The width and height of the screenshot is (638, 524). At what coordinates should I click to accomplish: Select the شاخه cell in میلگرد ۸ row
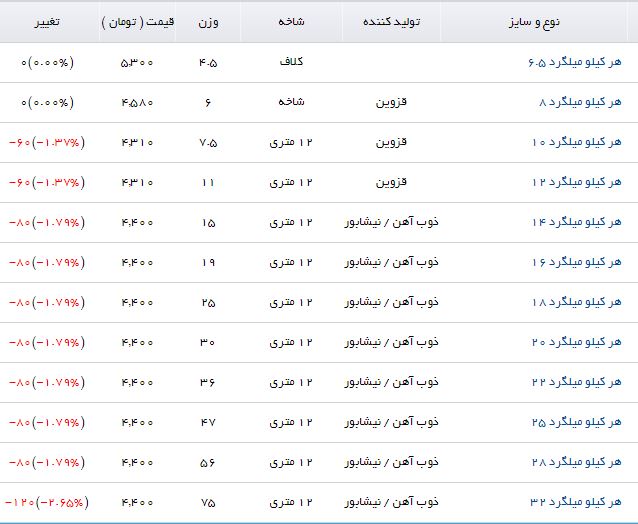pos(291,102)
